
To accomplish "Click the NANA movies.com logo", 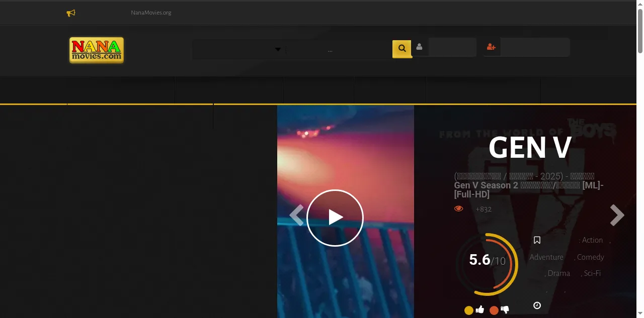I will (x=97, y=50).
